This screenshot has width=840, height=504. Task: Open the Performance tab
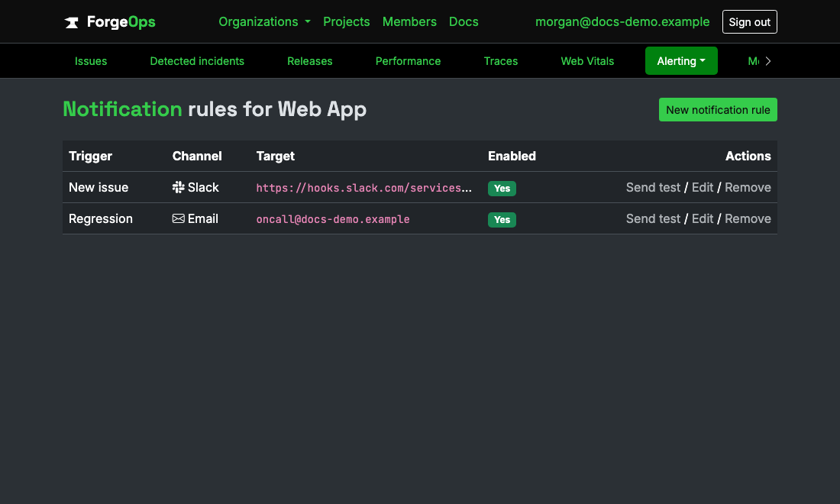click(x=409, y=61)
